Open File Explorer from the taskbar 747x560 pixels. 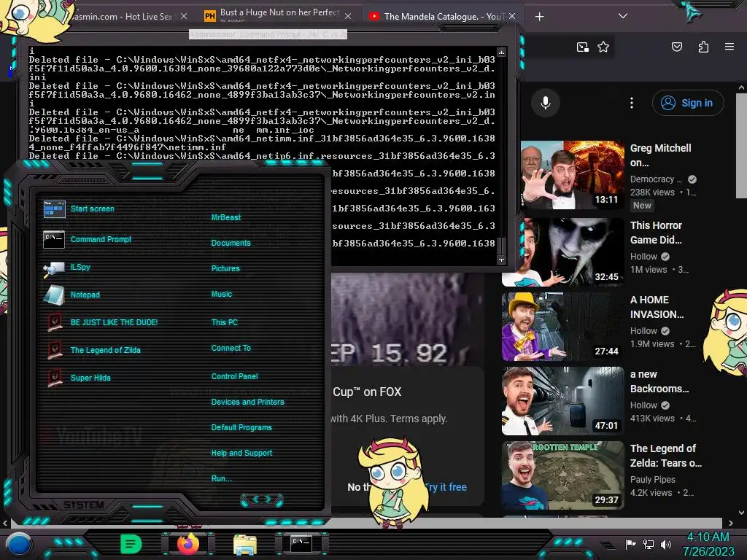[245, 544]
